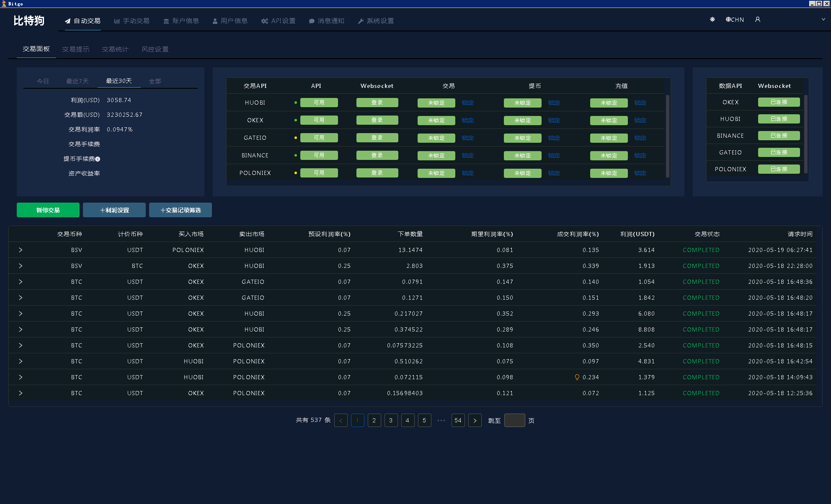Toggle GATEIO 充值 锁定 lock
The height and width of the screenshot is (504, 831).
point(640,138)
